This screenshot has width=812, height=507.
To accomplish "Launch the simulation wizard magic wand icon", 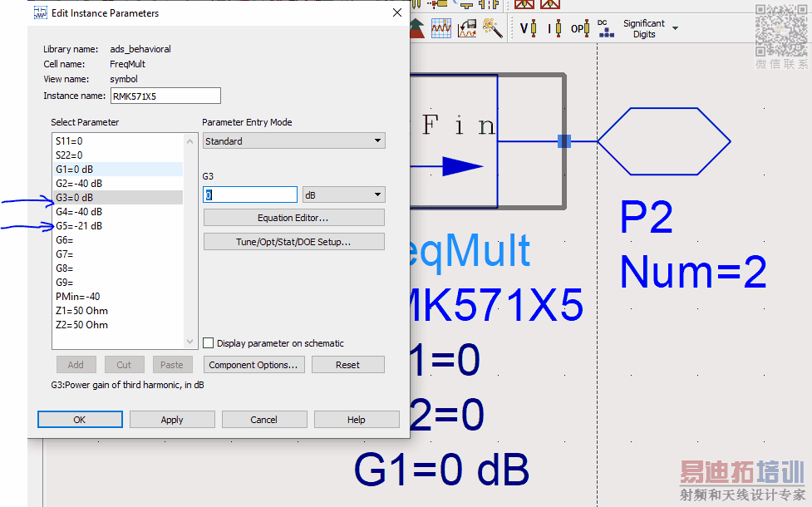I will (493, 28).
